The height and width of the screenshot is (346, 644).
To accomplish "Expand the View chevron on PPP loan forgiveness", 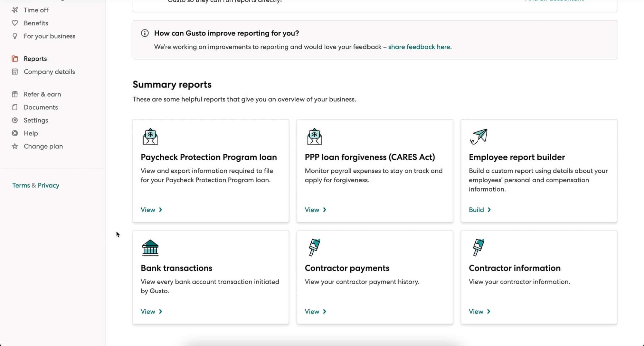I will 325,210.
